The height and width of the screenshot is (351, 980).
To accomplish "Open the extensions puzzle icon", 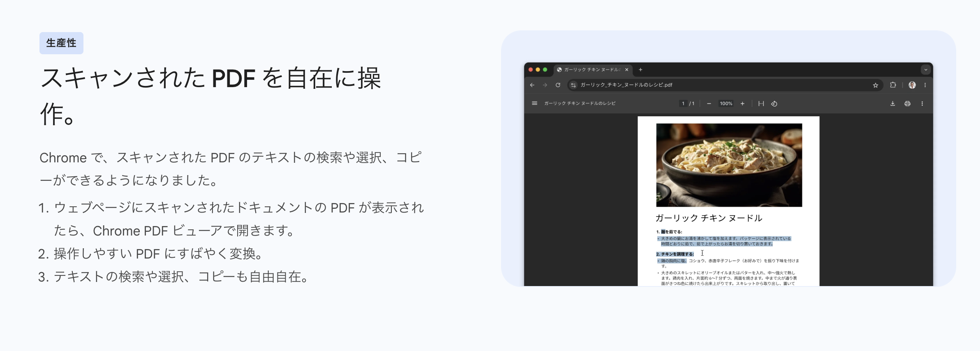I will point(893,85).
